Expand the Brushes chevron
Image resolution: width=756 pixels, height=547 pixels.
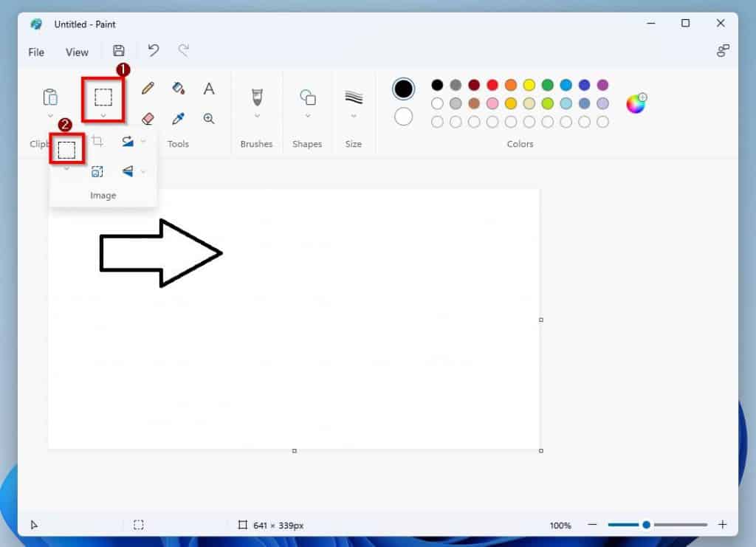(257, 116)
